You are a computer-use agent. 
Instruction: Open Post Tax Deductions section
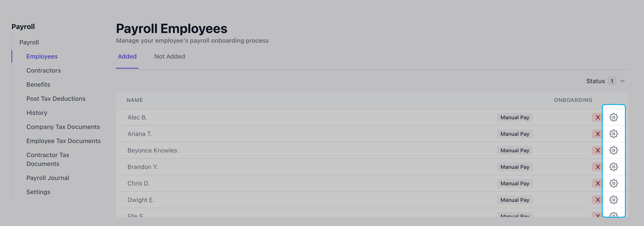[56, 99]
